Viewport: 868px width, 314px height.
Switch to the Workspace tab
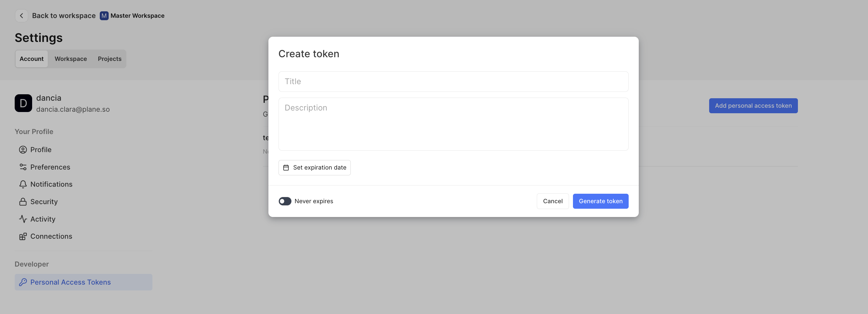click(71, 59)
